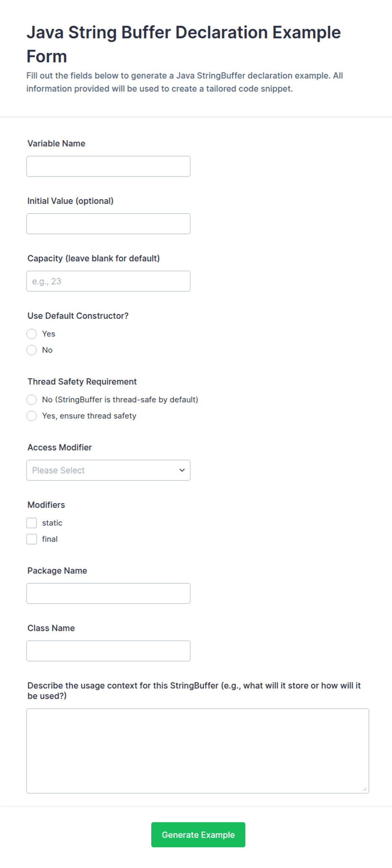Click the static label text under Modifiers

[x=52, y=523]
